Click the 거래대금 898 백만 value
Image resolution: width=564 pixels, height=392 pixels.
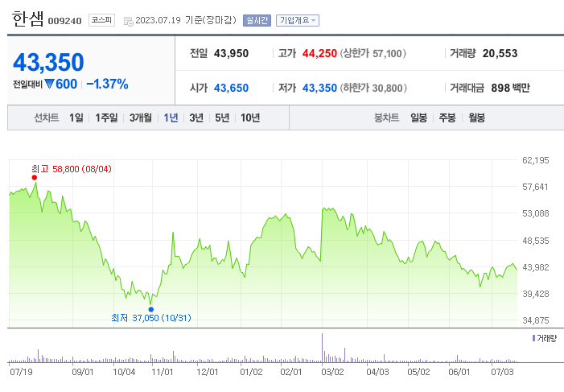tap(511, 88)
